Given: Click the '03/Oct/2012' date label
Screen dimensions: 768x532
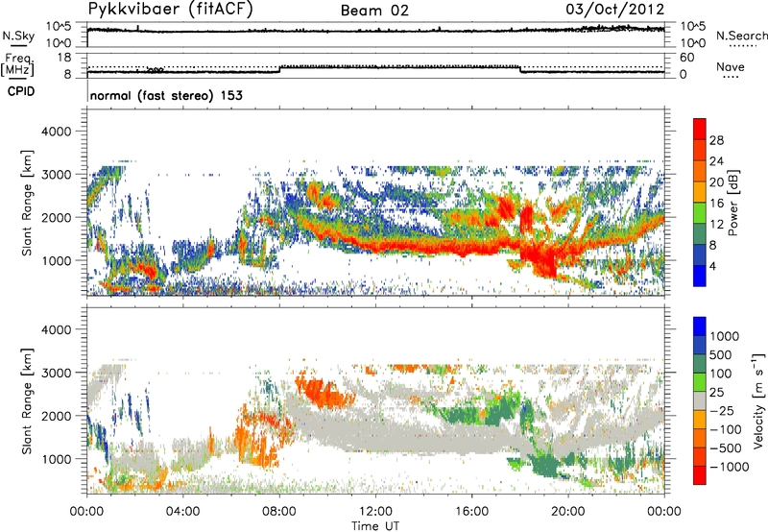Looking at the screenshot, I should [x=614, y=9].
